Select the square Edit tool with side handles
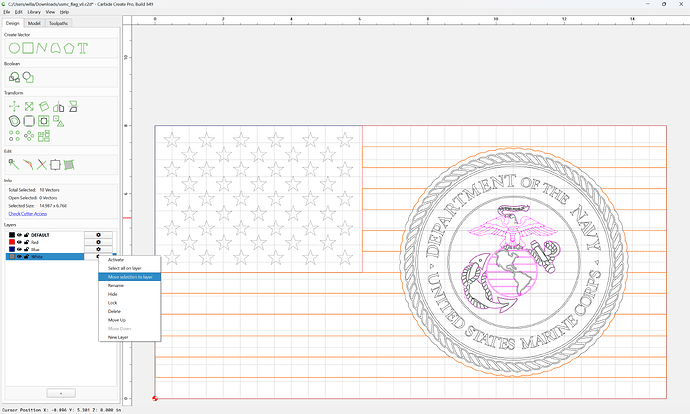Screen dimensions: 690x414 (55, 165)
